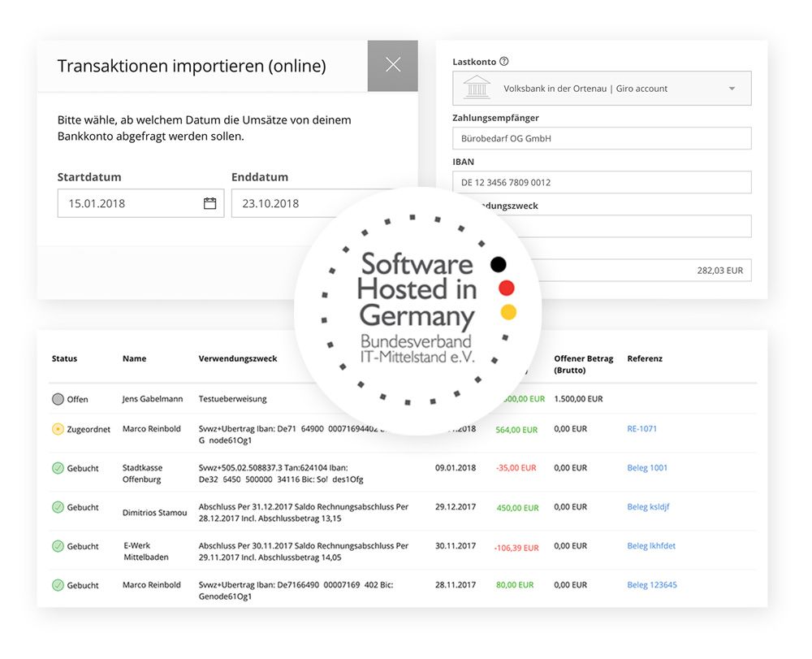Click the date 09.01.2018
812x659 pixels.
[456, 468]
